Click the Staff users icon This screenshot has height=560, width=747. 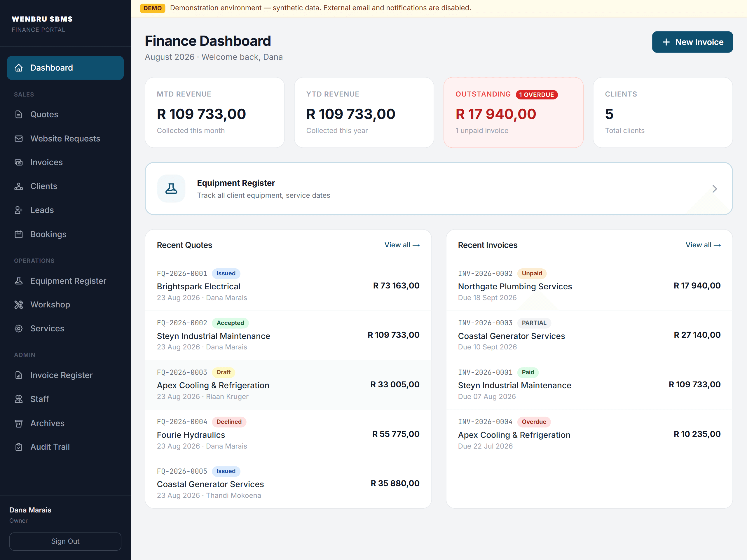click(x=19, y=399)
